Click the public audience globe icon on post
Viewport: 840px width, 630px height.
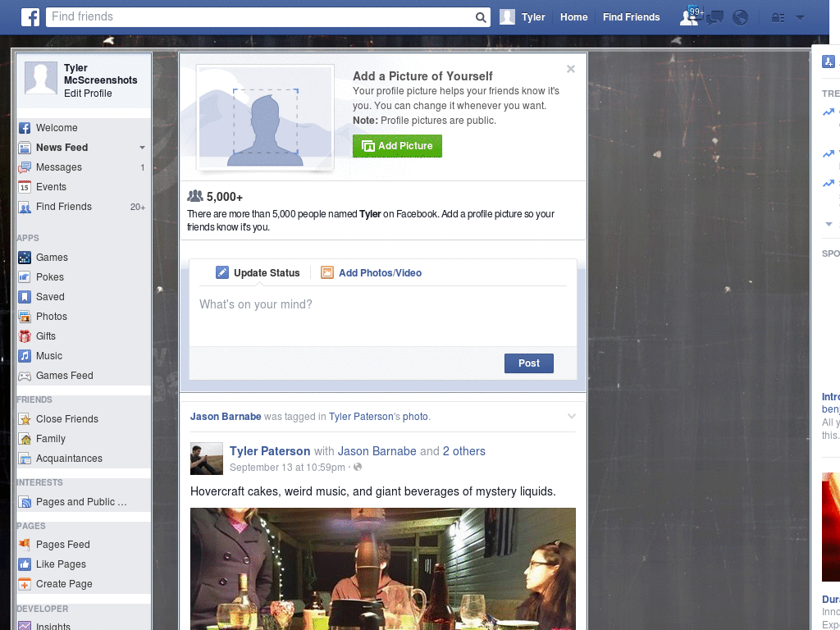click(x=358, y=467)
